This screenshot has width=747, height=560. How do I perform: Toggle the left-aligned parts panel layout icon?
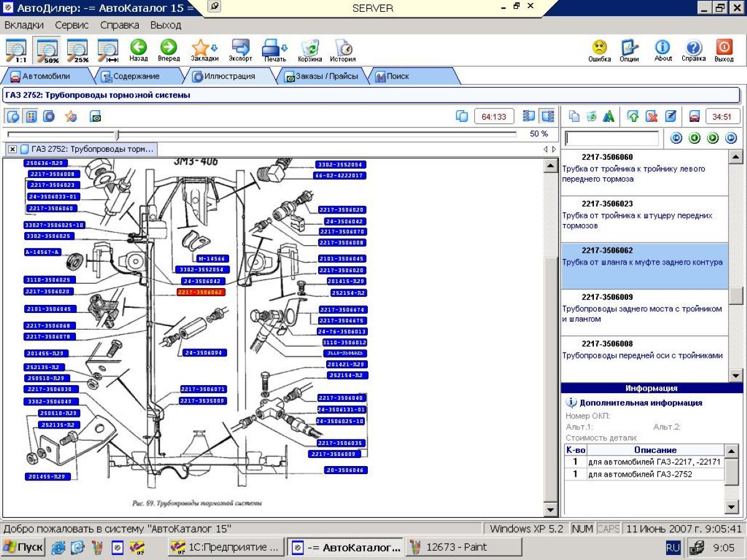point(530,116)
